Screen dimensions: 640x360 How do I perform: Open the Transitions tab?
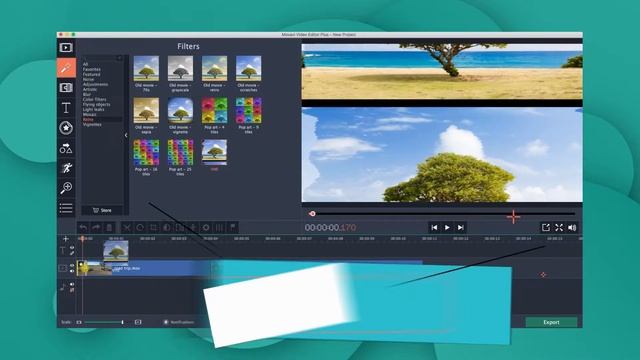[x=66, y=87]
